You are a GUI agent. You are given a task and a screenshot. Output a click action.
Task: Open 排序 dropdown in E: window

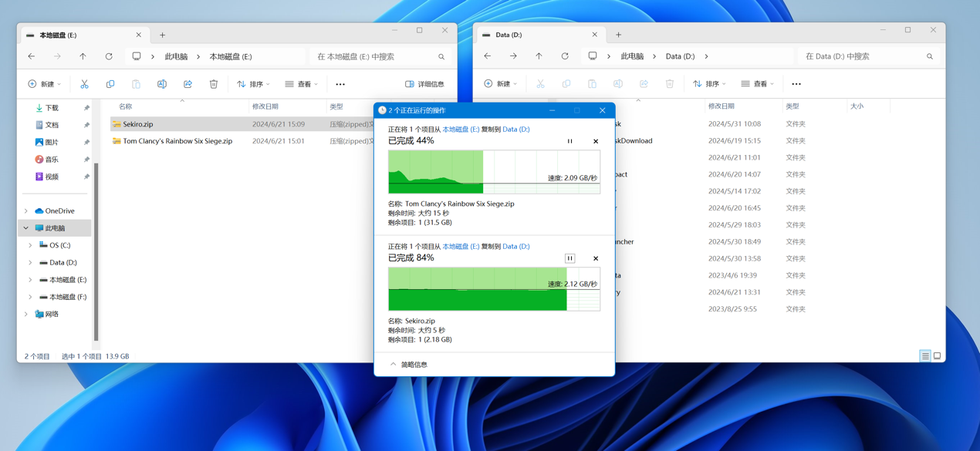(253, 84)
